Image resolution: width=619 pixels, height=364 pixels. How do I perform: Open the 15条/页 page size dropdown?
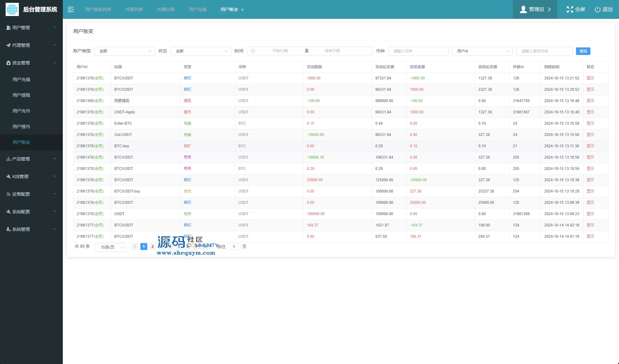point(110,247)
